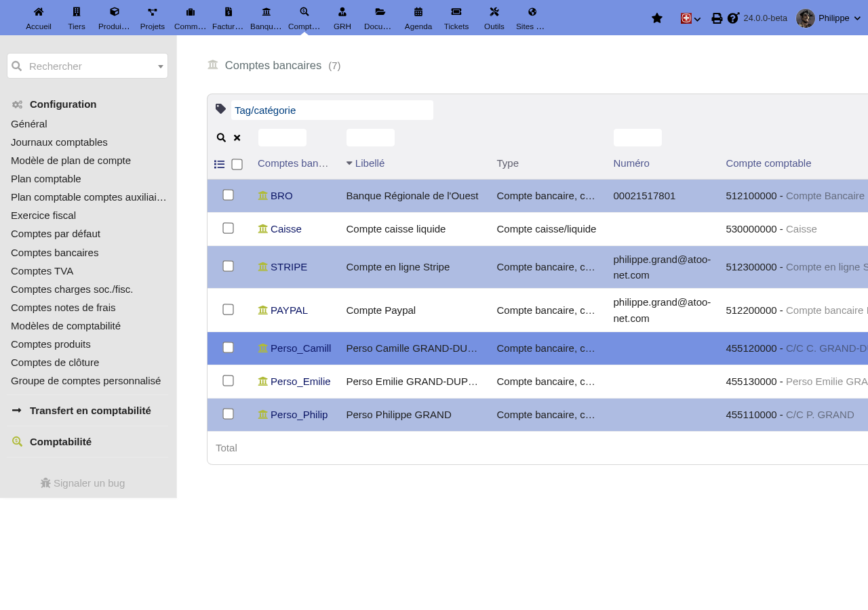Check the STRIPE row checkbox

228,266
